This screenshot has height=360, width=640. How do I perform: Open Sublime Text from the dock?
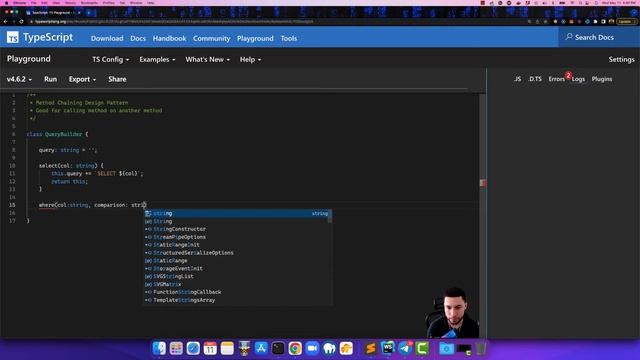(x=371, y=348)
